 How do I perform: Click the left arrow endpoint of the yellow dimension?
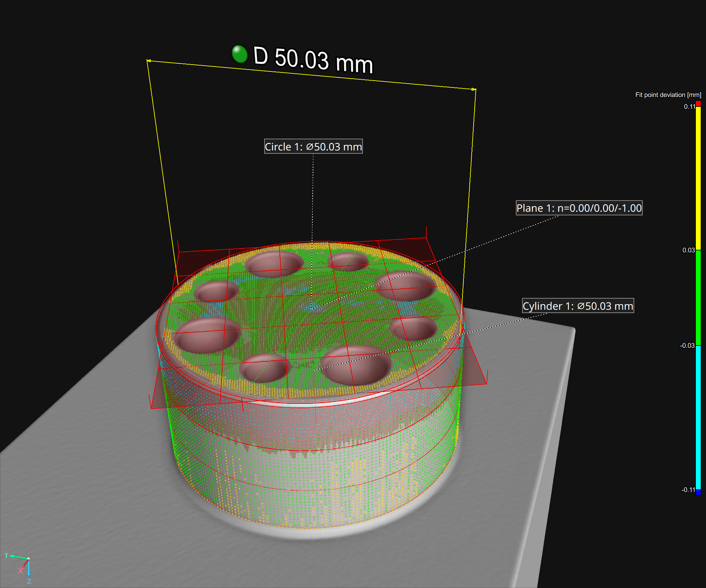[x=148, y=61]
